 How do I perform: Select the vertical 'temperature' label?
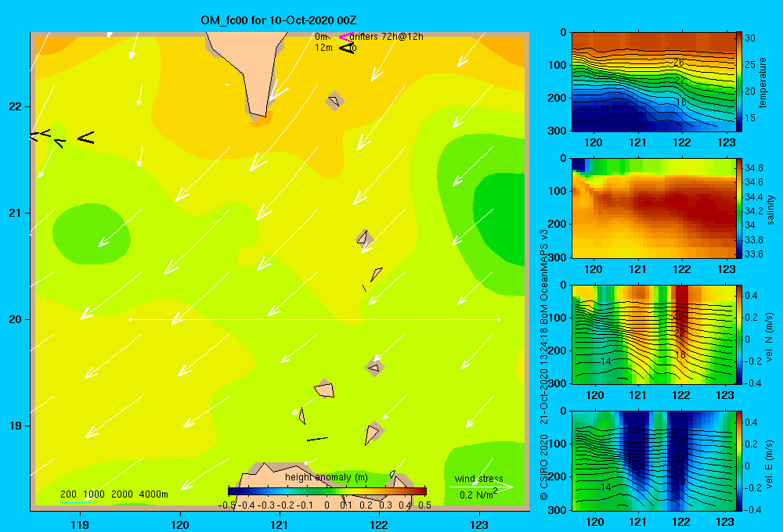[x=763, y=82]
